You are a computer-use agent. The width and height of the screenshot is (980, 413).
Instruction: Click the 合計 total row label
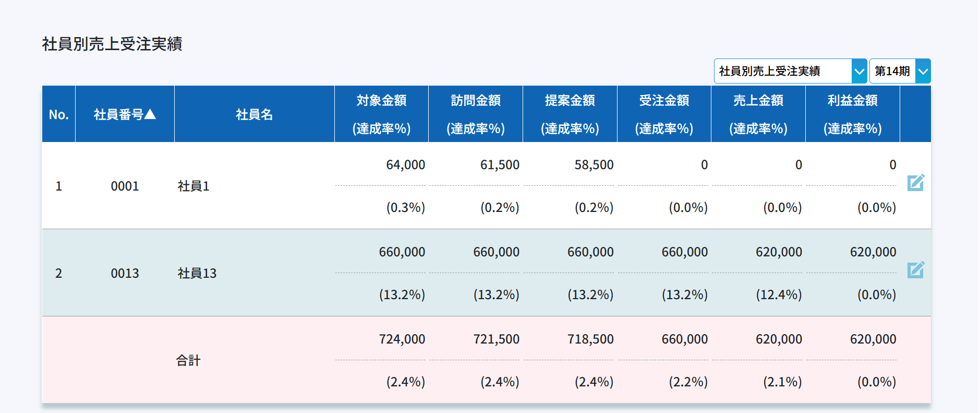(188, 361)
